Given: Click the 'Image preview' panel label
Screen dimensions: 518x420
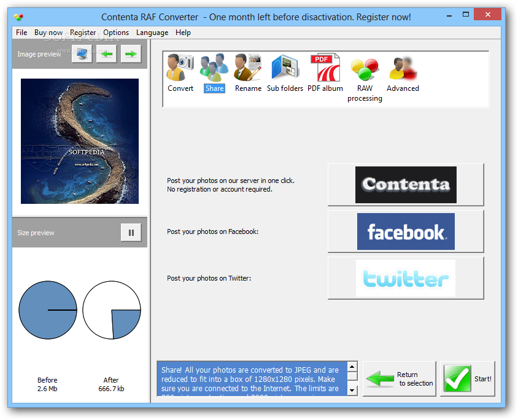Looking at the screenshot, I should (x=39, y=54).
